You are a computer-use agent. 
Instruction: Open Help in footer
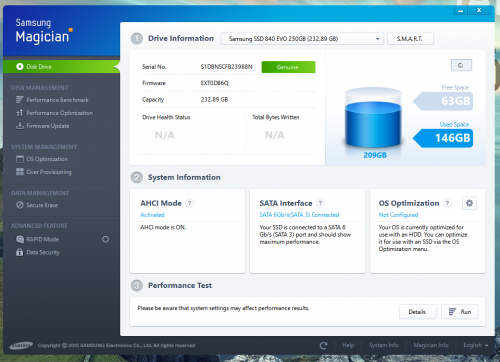coord(348,345)
